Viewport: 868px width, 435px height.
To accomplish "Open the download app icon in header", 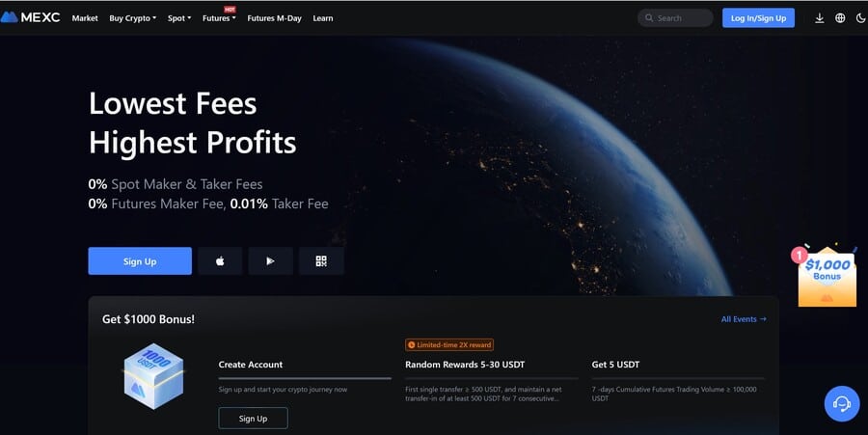I will pyautogui.click(x=819, y=18).
